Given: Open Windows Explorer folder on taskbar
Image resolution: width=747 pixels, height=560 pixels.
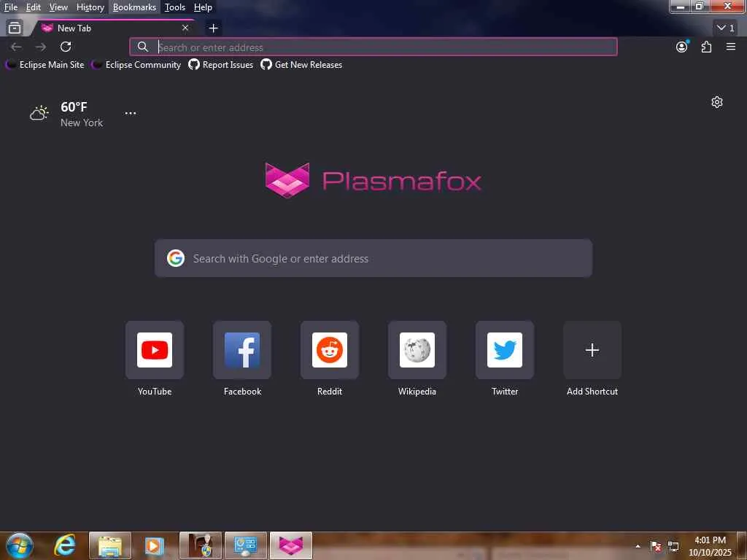Looking at the screenshot, I should pyautogui.click(x=110, y=545).
